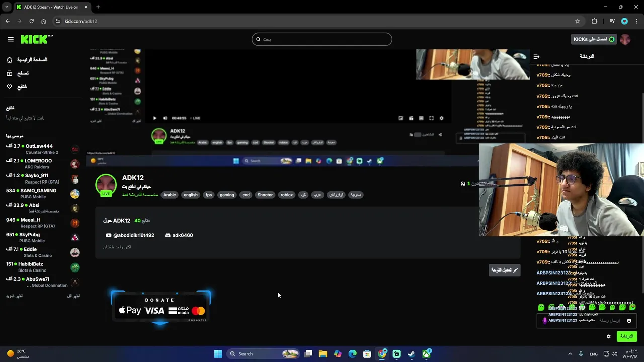Select the roblox tag

[287, 195]
